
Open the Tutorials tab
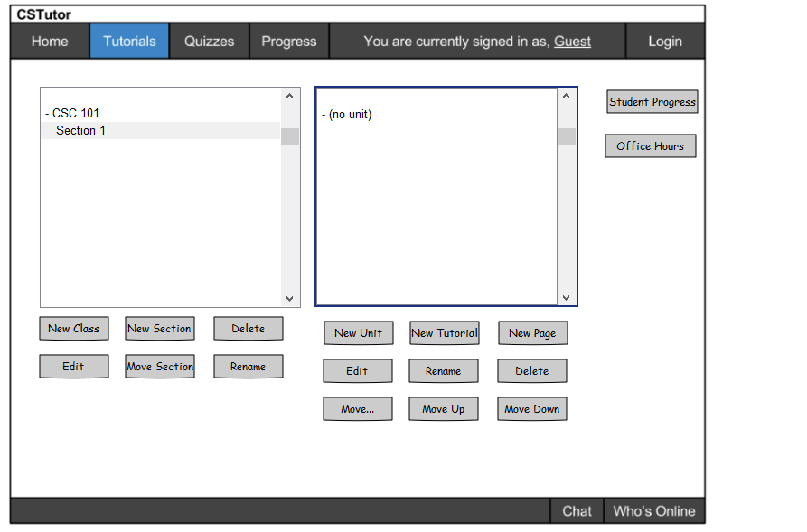129,42
